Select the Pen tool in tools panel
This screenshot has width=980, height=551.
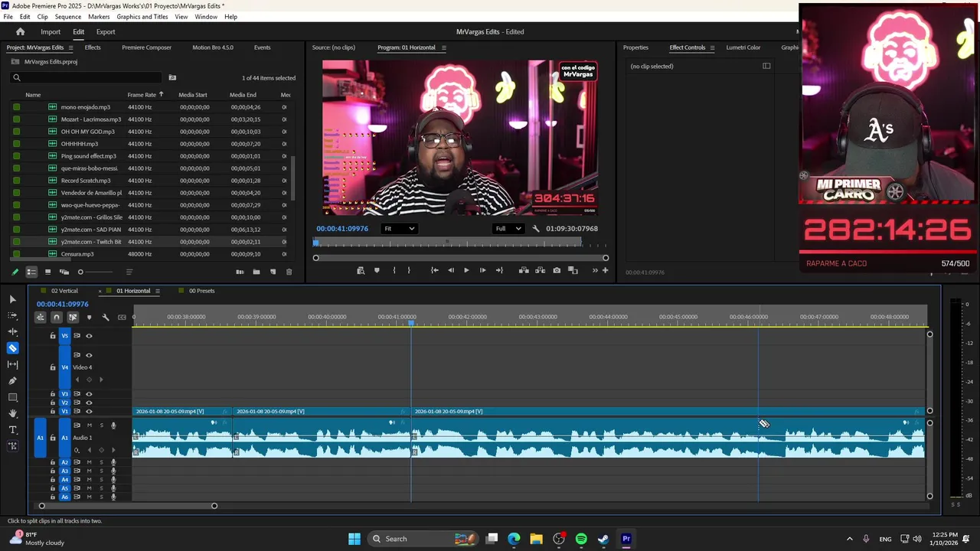click(x=12, y=380)
